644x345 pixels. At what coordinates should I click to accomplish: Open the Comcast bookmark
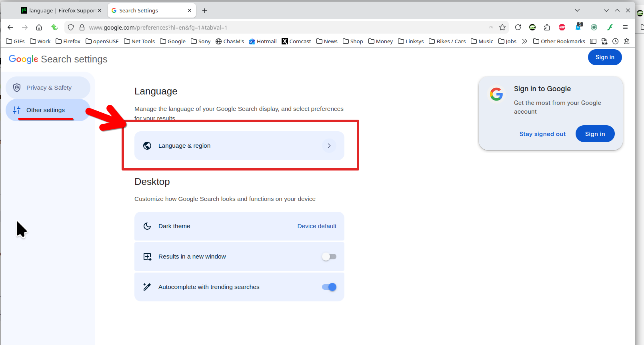296,41
